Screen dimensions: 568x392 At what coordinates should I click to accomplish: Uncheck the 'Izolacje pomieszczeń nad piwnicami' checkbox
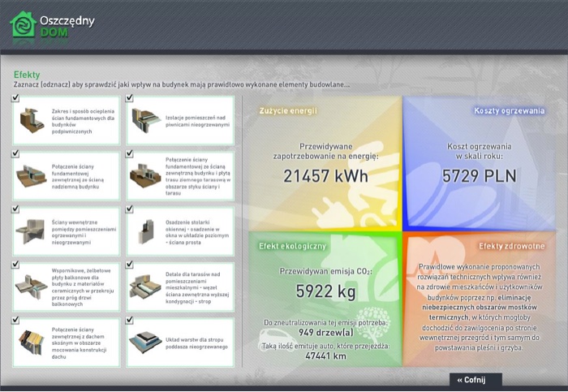129,98
